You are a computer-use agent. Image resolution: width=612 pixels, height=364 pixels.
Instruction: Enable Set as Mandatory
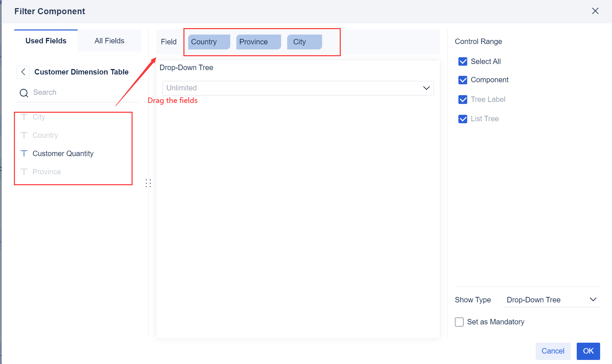(x=459, y=322)
